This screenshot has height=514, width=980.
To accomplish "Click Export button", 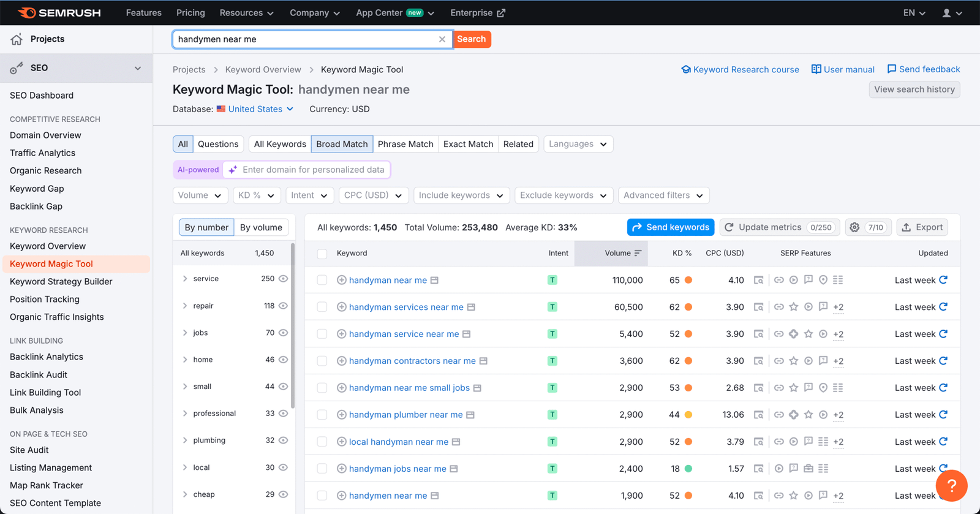I will (922, 227).
